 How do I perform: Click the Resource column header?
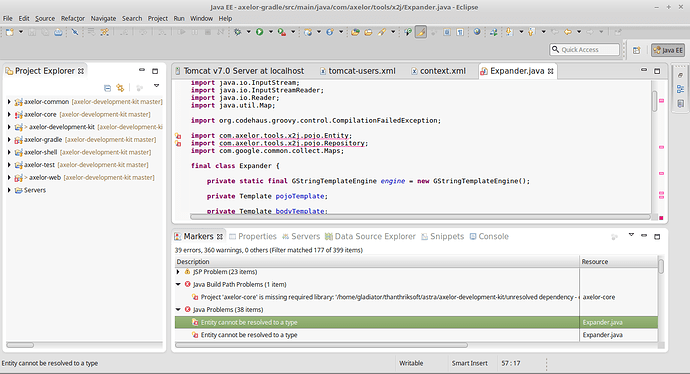tap(619, 261)
